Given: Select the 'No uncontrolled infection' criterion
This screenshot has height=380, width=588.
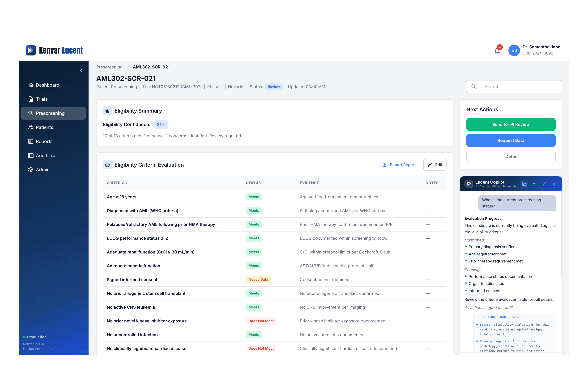Looking at the screenshot, I should (132, 335).
